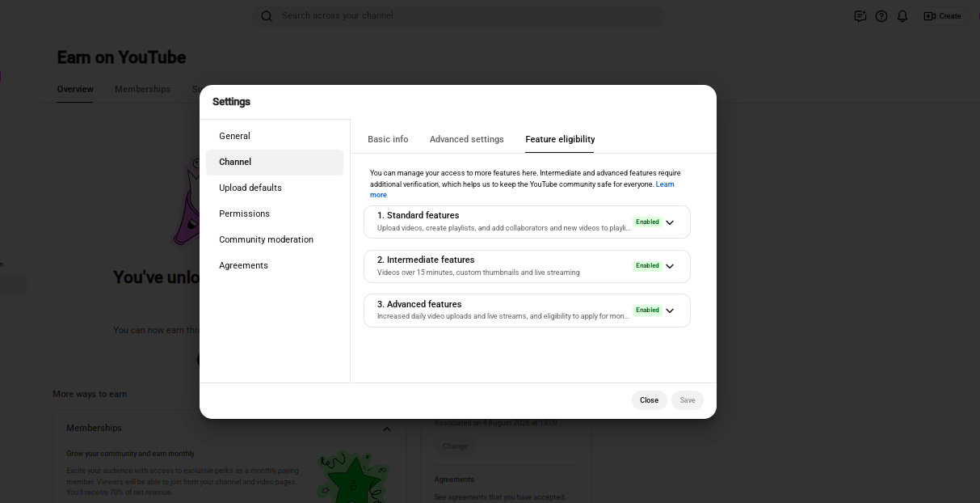Expand the Intermediate features chevron
The image size is (980, 503).
tap(670, 266)
